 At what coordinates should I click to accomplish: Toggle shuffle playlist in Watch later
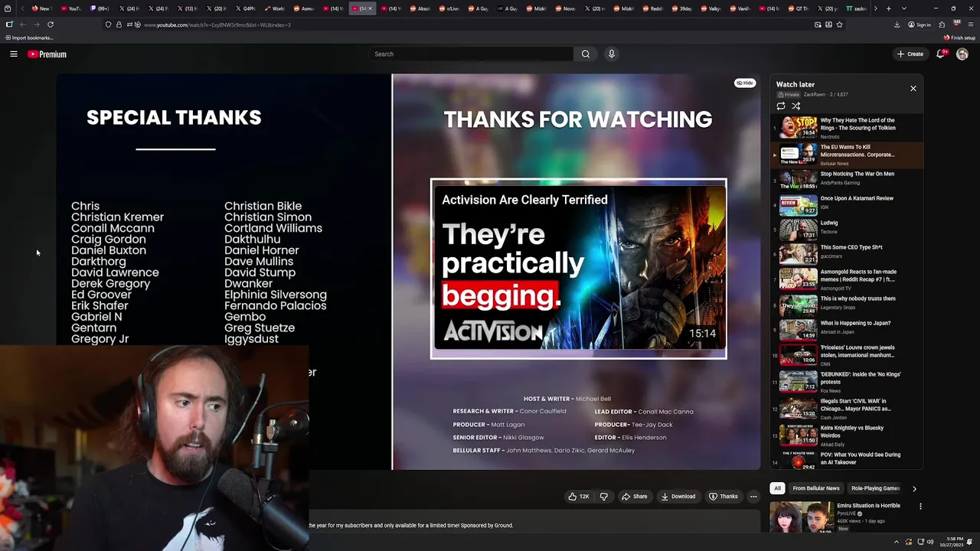pos(796,106)
